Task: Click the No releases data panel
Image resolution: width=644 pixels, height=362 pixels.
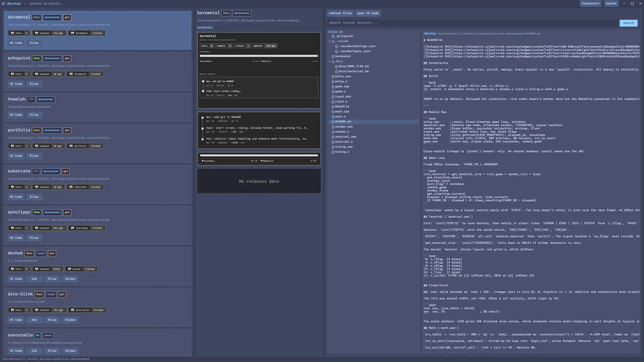Action: coord(259,181)
